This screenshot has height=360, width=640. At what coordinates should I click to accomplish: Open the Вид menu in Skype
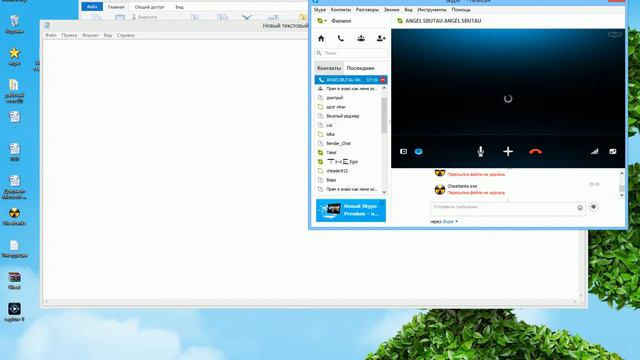pos(408,9)
